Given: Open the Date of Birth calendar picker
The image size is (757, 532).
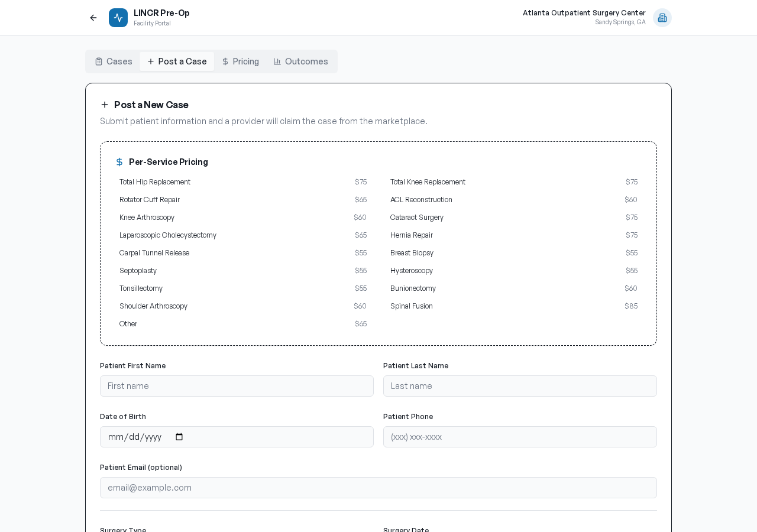Looking at the screenshot, I should pos(179,437).
